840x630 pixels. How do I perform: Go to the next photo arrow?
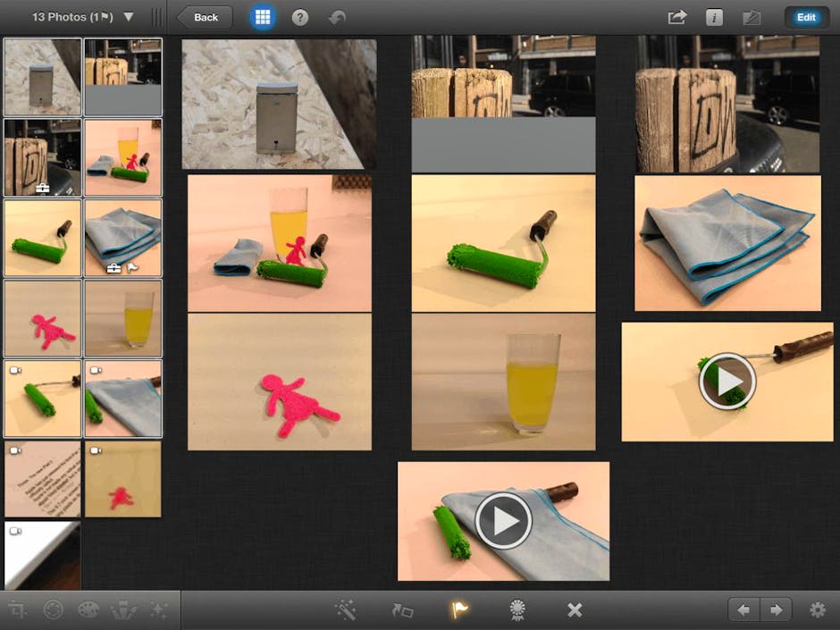pyautogui.click(x=776, y=610)
